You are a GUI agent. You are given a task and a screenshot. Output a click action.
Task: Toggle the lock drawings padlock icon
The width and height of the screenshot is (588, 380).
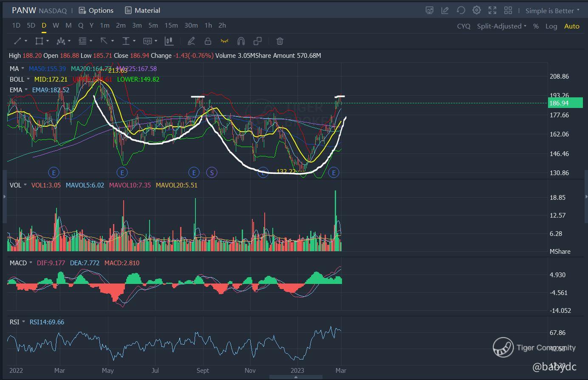click(x=208, y=41)
